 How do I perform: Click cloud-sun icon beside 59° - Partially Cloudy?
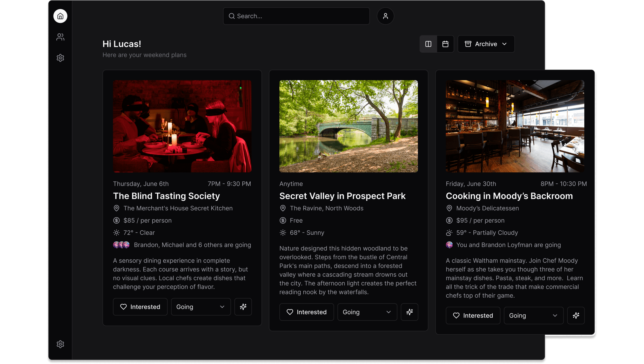pos(449,232)
